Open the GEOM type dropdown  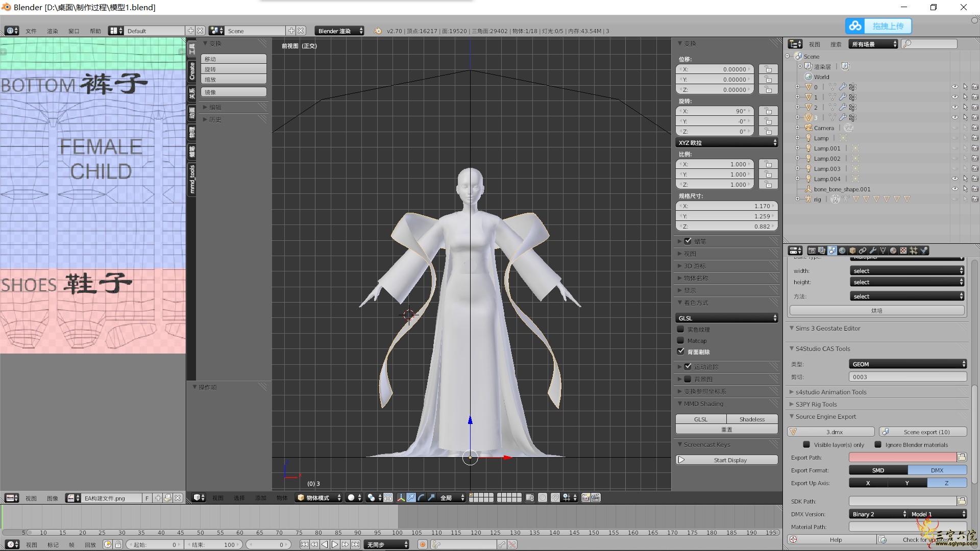tap(908, 364)
